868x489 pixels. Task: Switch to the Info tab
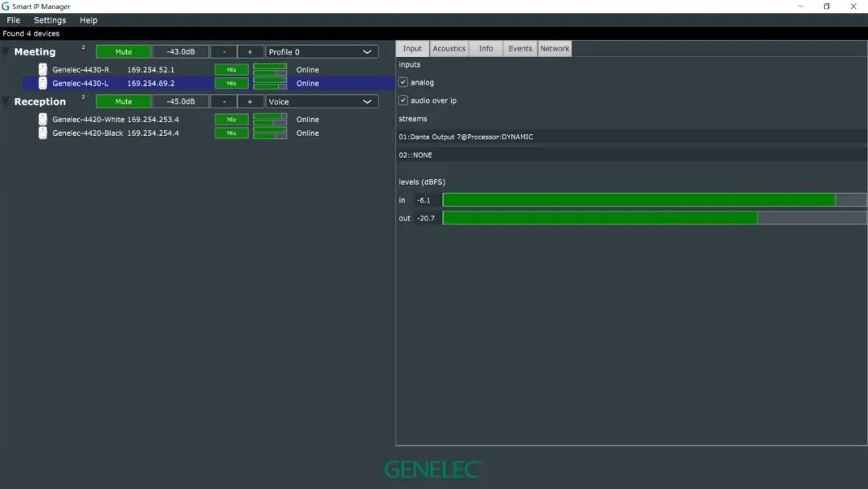point(486,48)
